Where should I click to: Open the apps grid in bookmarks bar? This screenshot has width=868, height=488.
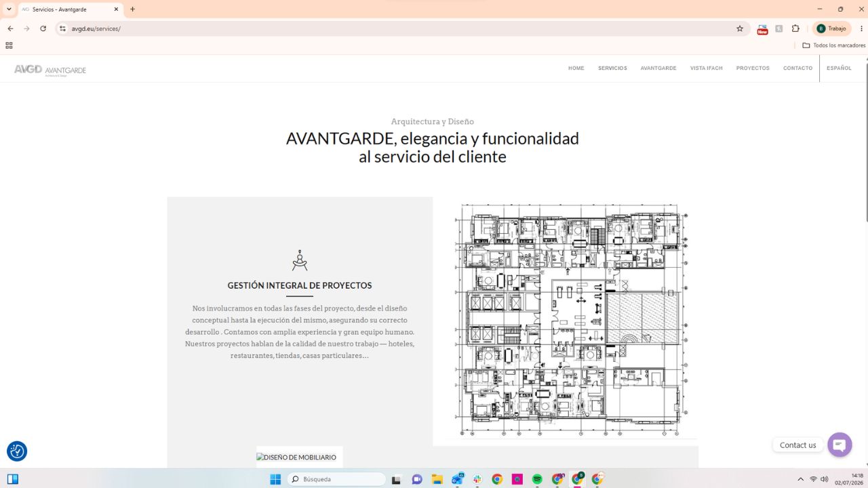[x=9, y=45]
